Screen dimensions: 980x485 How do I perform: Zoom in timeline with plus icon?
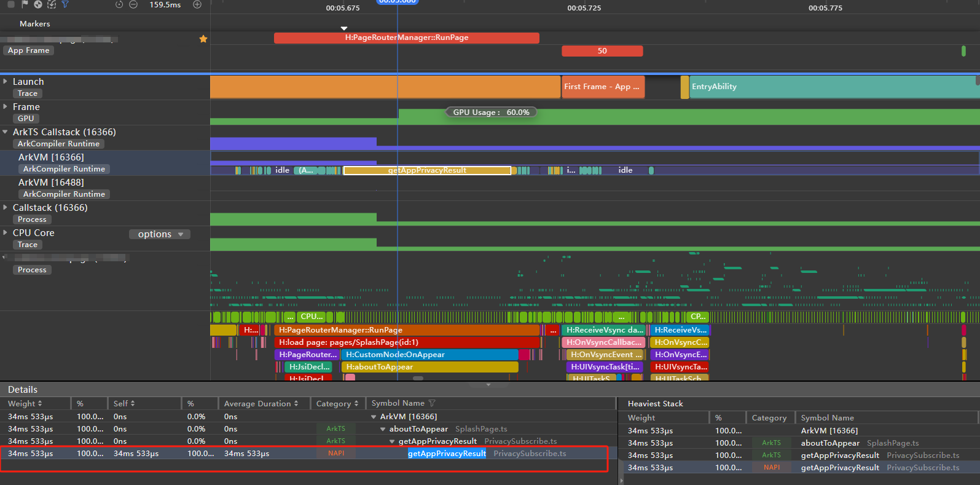[197, 4]
